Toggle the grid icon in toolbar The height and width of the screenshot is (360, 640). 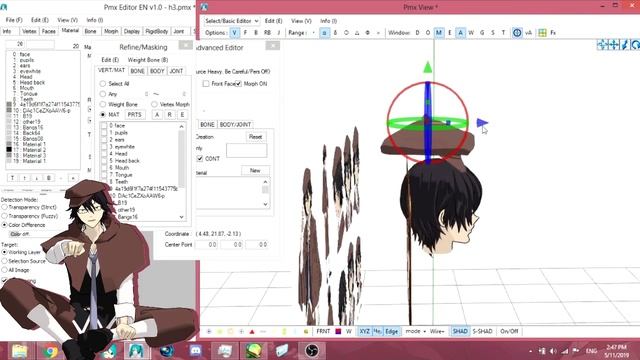point(542,33)
